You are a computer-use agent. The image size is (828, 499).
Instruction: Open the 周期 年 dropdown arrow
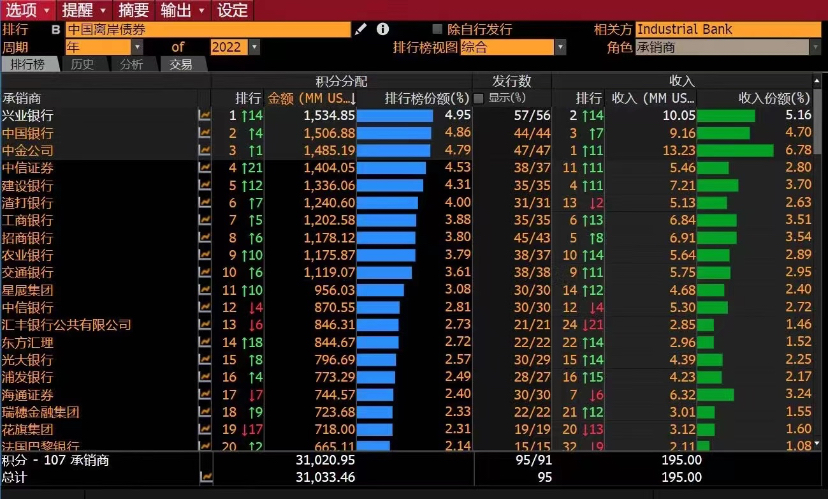[x=137, y=47]
